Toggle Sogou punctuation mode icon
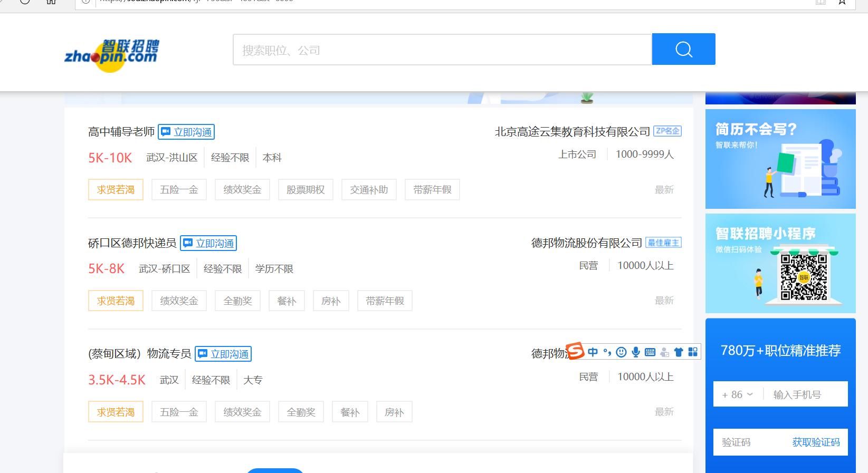Image resolution: width=868 pixels, height=473 pixels. coord(607,352)
